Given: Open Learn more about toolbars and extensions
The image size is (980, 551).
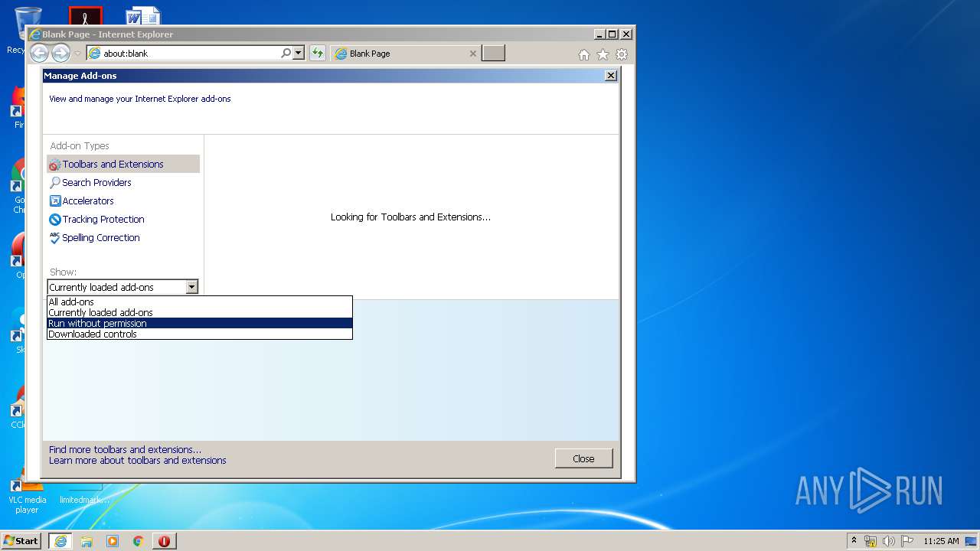Looking at the screenshot, I should (138, 460).
